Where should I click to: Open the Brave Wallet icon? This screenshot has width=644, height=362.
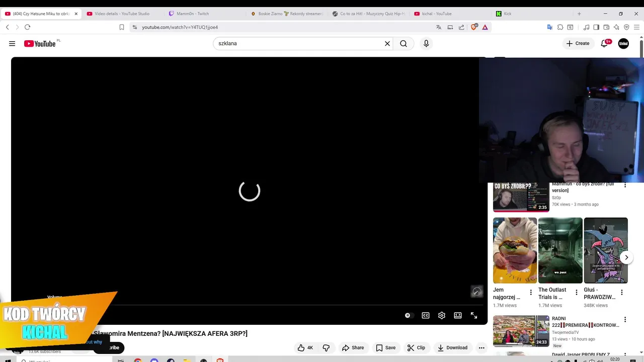pos(606,27)
